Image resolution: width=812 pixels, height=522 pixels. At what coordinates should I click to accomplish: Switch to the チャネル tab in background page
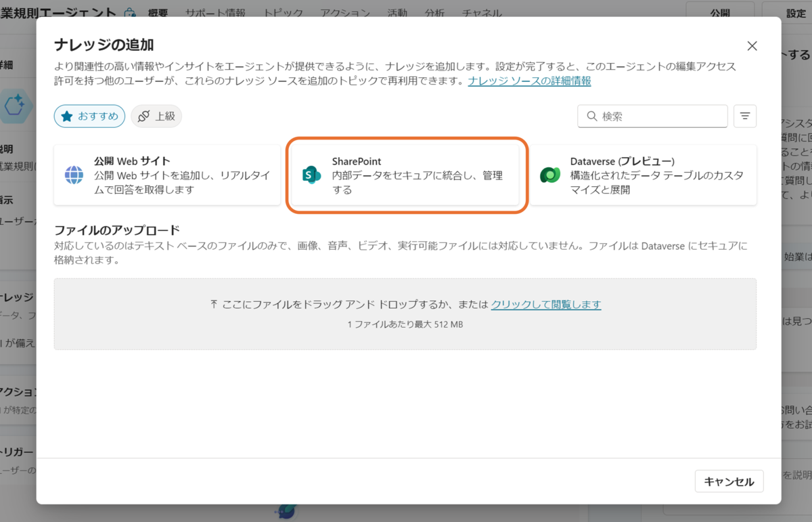pyautogui.click(x=482, y=13)
